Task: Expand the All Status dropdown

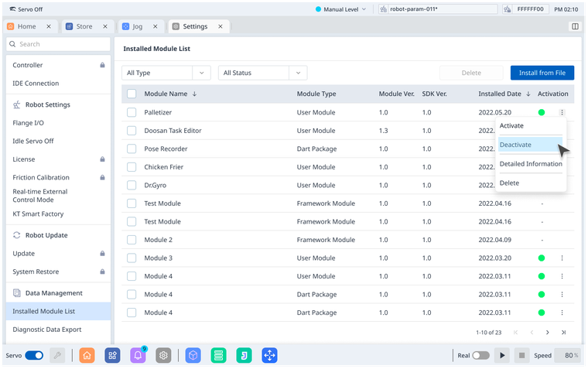Action: (x=263, y=73)
